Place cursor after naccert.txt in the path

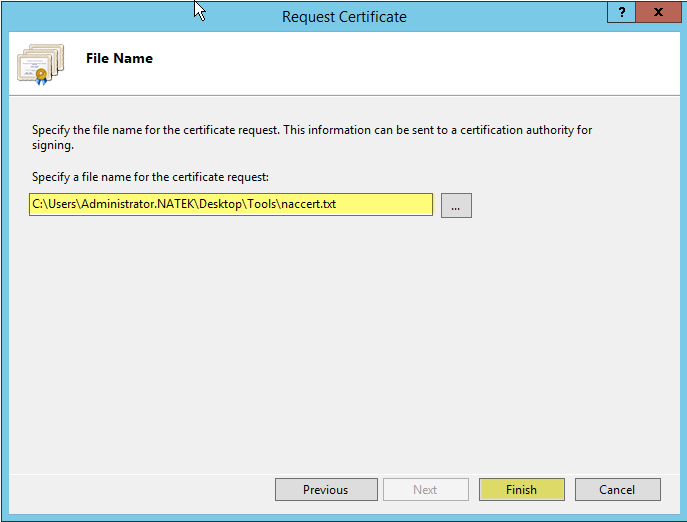click(337, 204)
